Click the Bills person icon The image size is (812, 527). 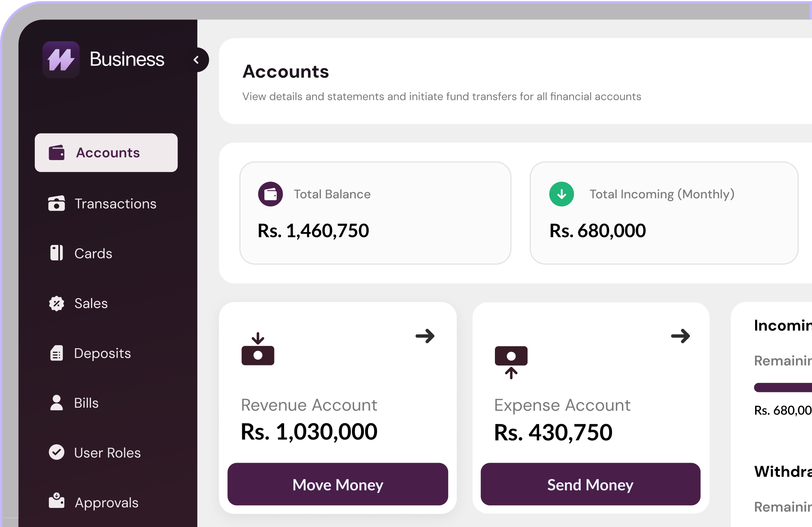(57, 403)
